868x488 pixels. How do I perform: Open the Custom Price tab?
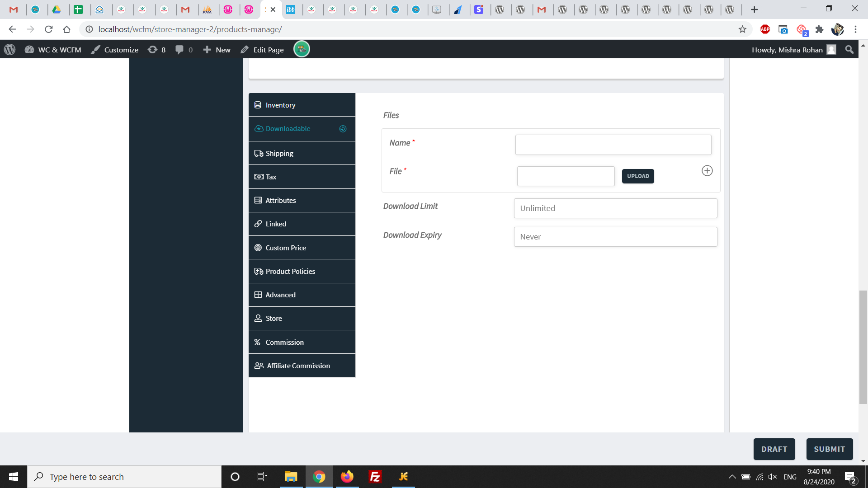pos(302,248)
